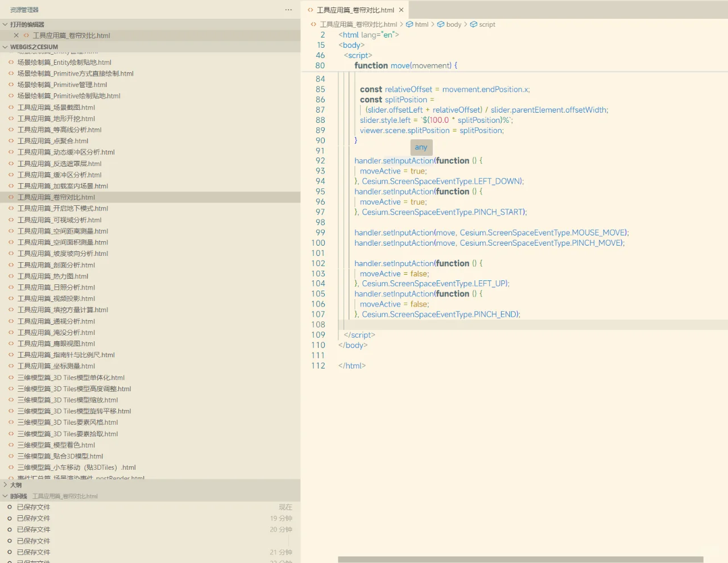Screen dimensions: 728x563
Task: Collapse the 时间线 timeline section
Action: point(5,496)
